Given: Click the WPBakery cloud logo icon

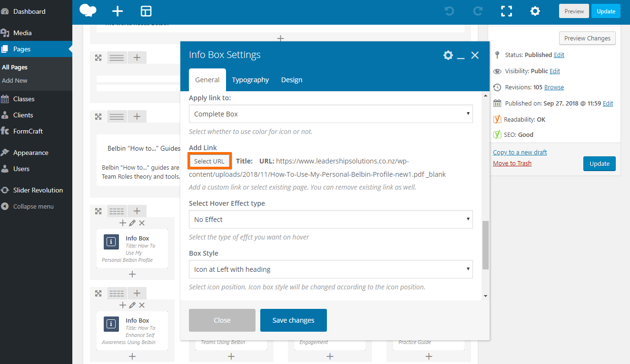Looking at the screenshot, I should pyautogui.click(x=88, y=10).
